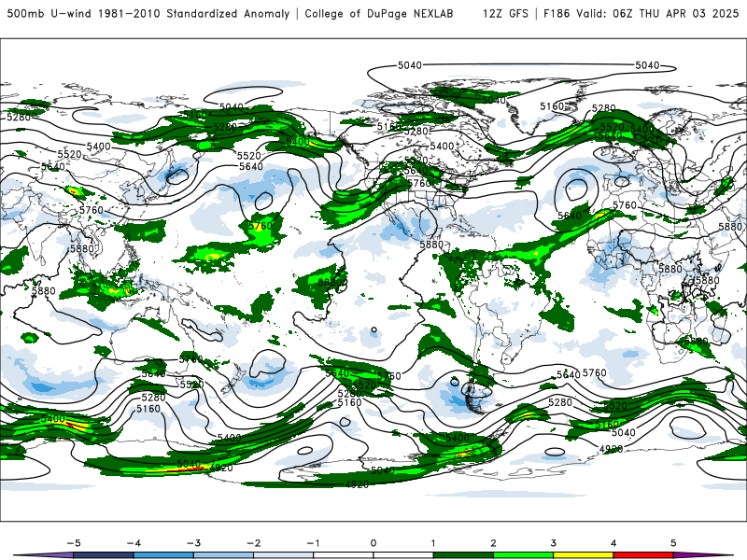Click the '-1' tick label on the color scale
Screen dimensions: 747x560
[313, 543]
